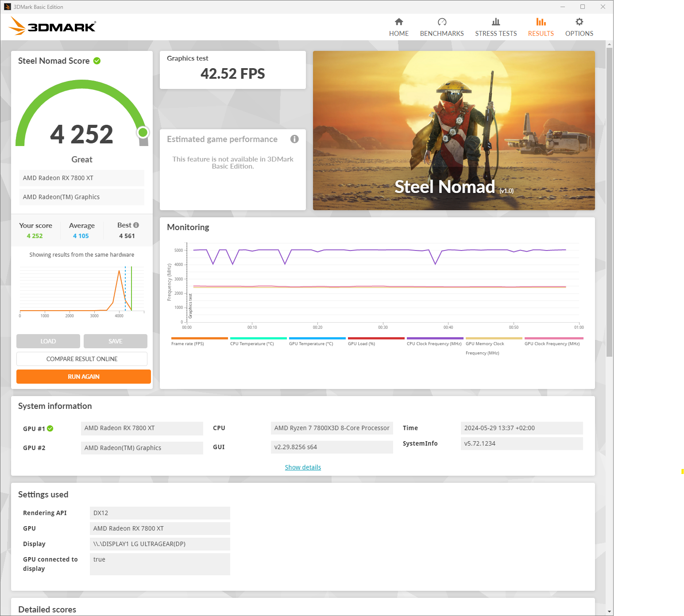Toggle CPU Clock Frequency legend entry
The height and width of the screenshot is (616, 684).
coord(435,342)
